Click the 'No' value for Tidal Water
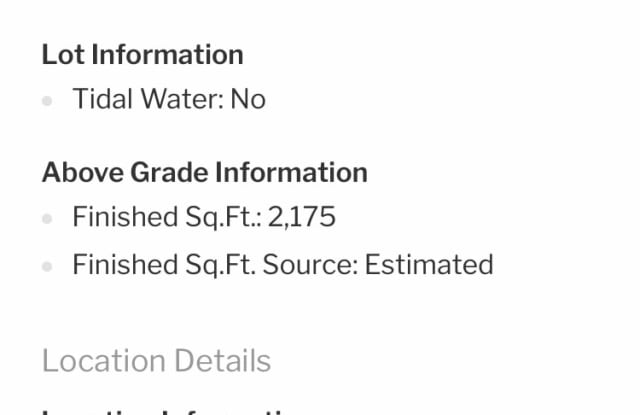Viewport: 640px width, 415px height. pos(248,99)
